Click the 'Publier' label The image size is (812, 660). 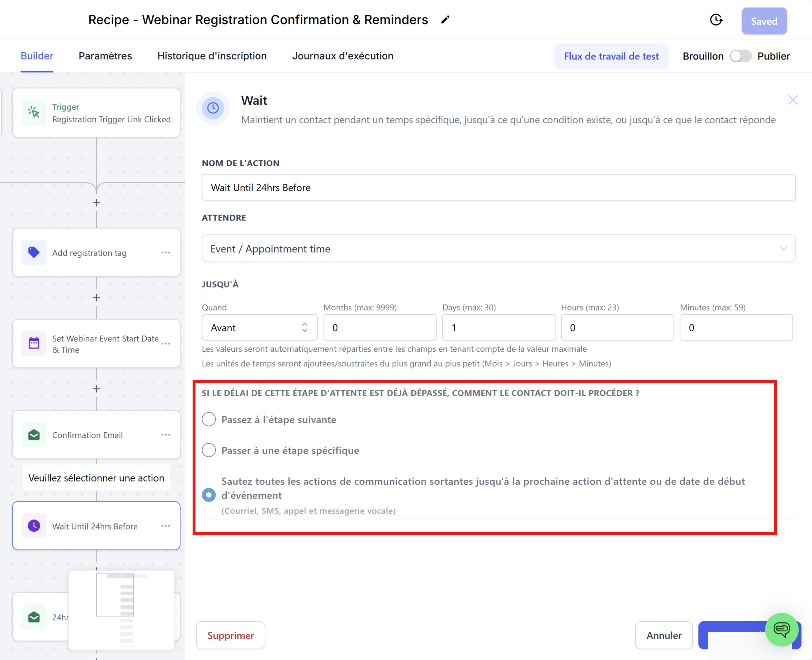click(773, 56)
